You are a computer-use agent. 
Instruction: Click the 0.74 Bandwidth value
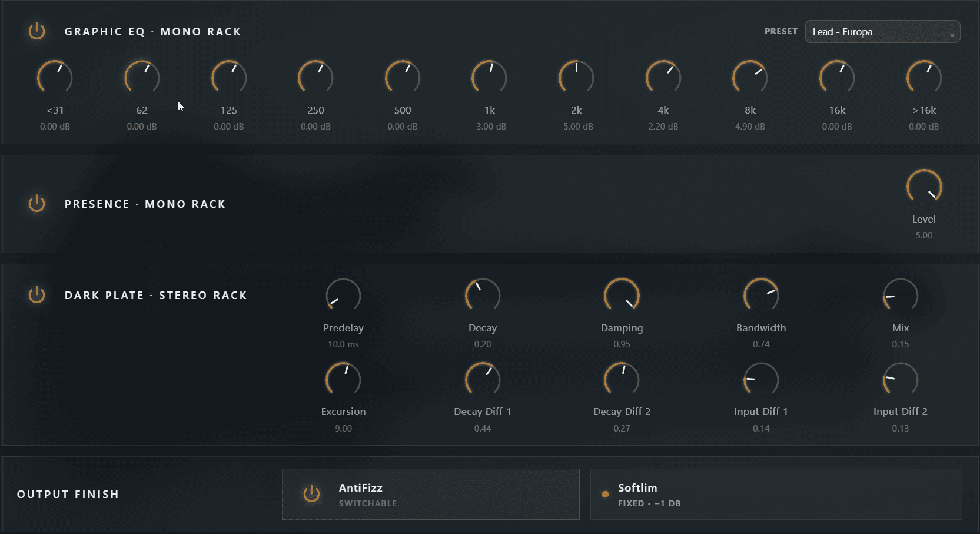(761, 344)
